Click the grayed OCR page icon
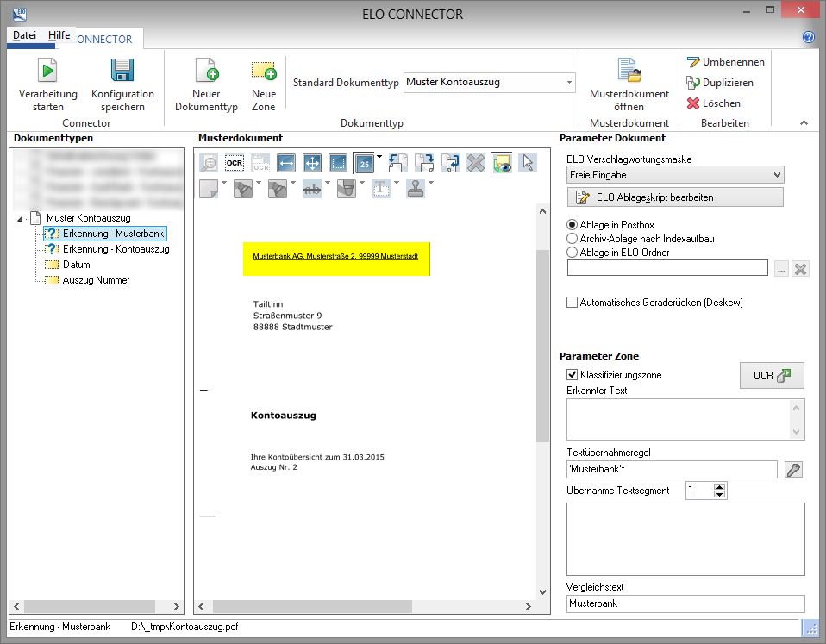 coord(260,163)
